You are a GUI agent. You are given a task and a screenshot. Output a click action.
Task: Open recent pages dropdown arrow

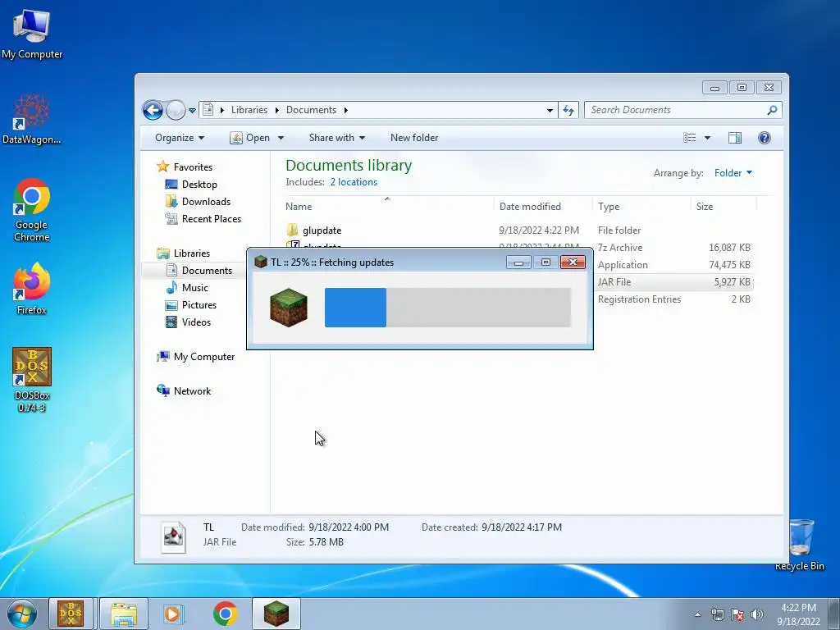point(192,111)
